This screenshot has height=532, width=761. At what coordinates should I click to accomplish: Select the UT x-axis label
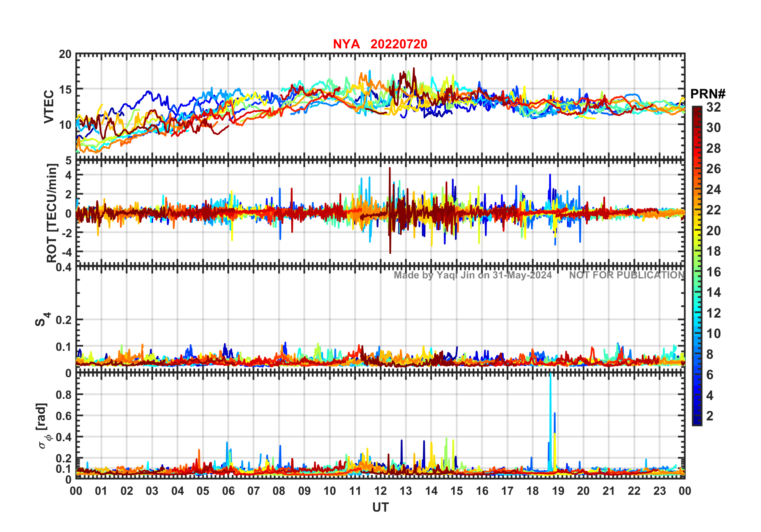pyautogui.click(x=380, y=508)
